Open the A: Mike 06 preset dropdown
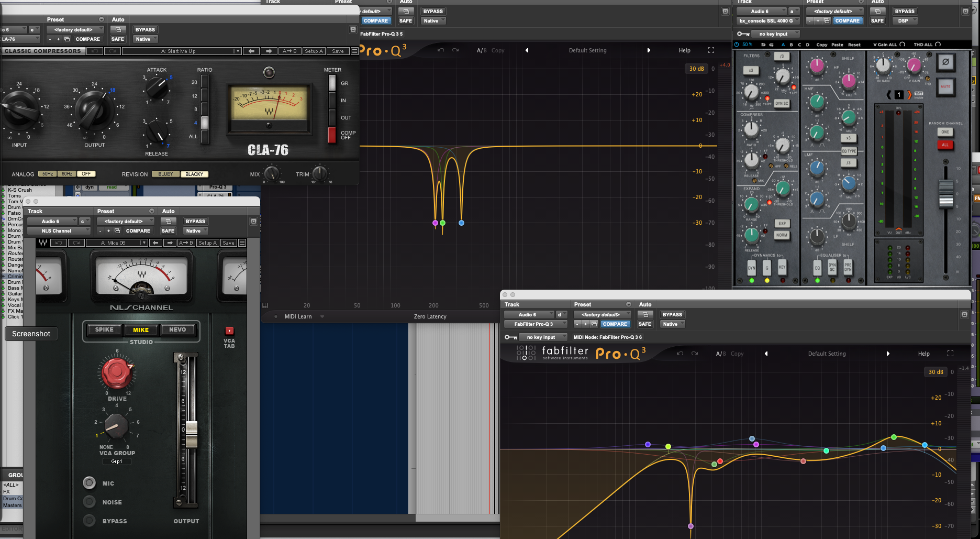Screen dimensions: 980x539 click(117, 243)
